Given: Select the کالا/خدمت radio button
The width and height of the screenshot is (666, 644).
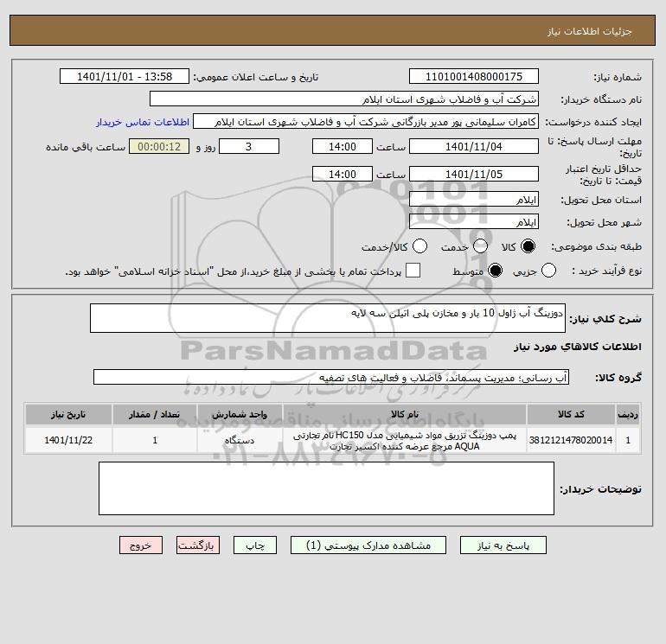Looking at the screenshot, I should click(420, 246).
